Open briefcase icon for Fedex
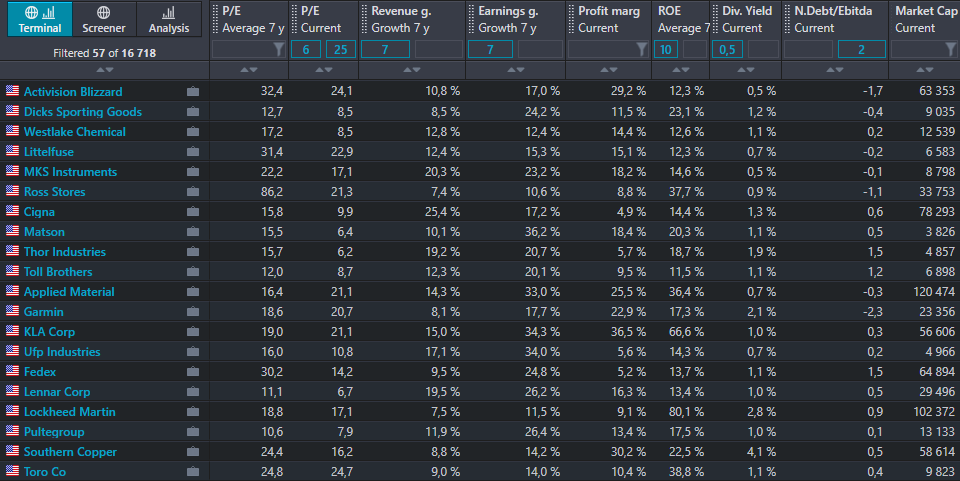Image resolution: width=960 pixels, height=481 pixels. click(x=193, y=371)
